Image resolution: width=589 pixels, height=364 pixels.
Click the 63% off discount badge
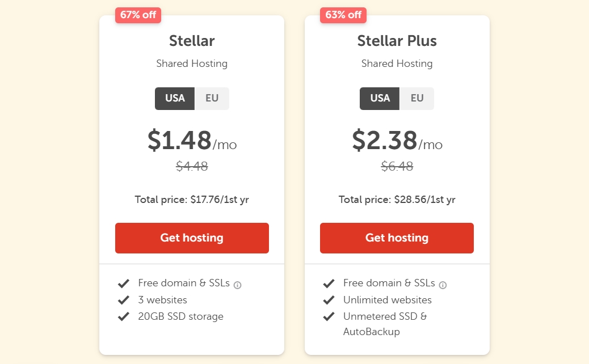coord(343,15)
